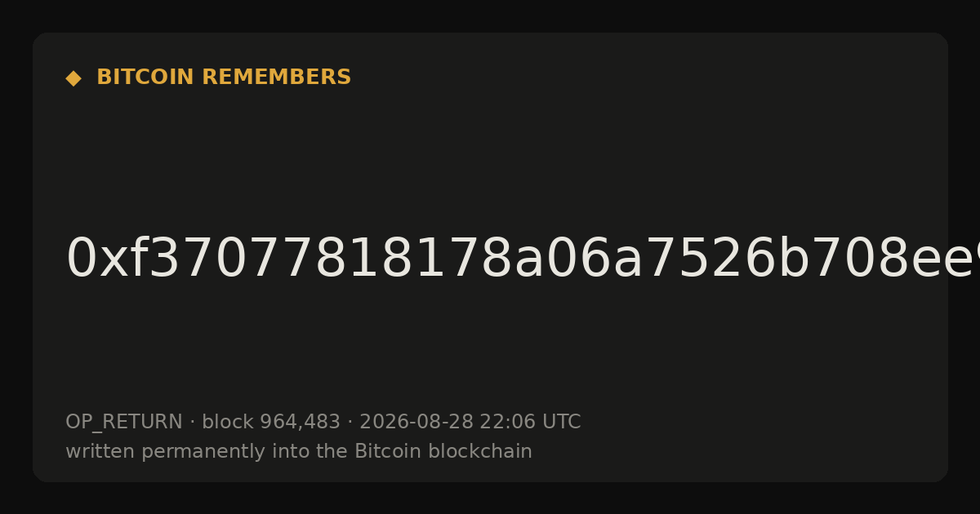Click the word REMEMBERS in the header
Viewport: 980px width, 514px height.
[x=276, y=78]
